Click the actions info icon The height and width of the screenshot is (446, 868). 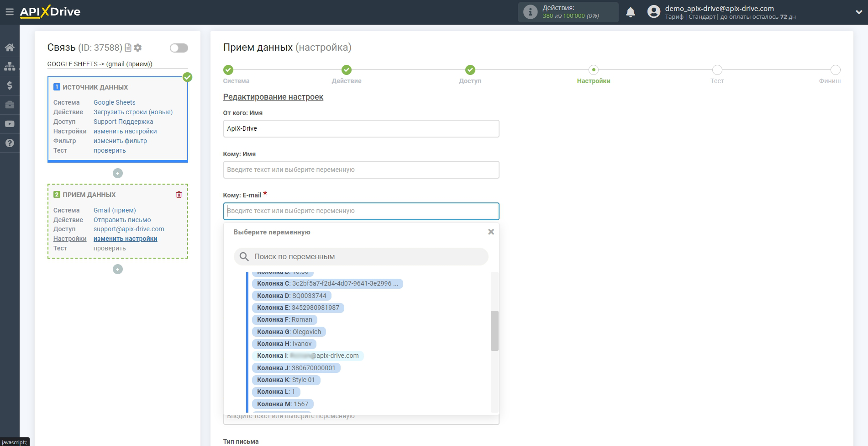pyautogui.click(x=530, y=12)
